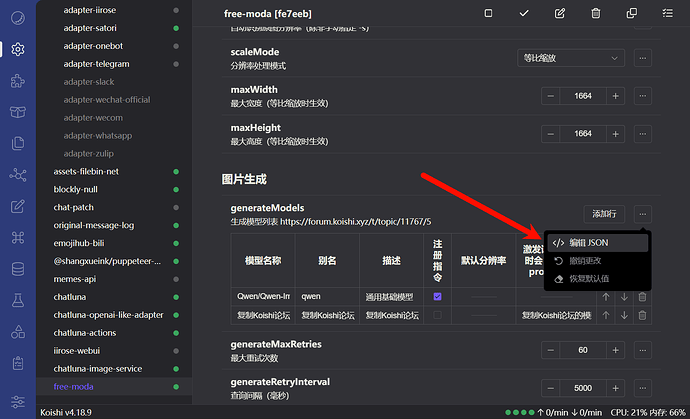Viewport: 690px width, 419px height.
Task: Click the duplicate config icon in header
Action: tap(632, 13)
